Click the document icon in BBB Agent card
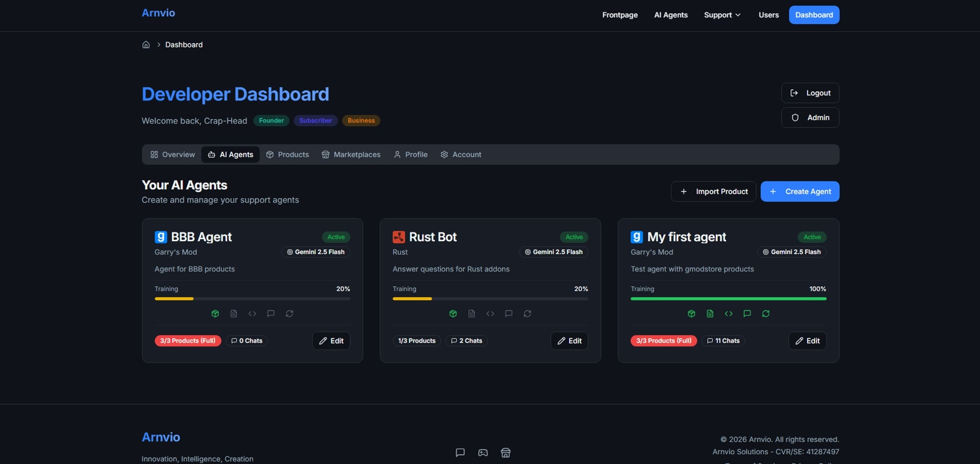This screenshot has width=980, height=464. 234,313
